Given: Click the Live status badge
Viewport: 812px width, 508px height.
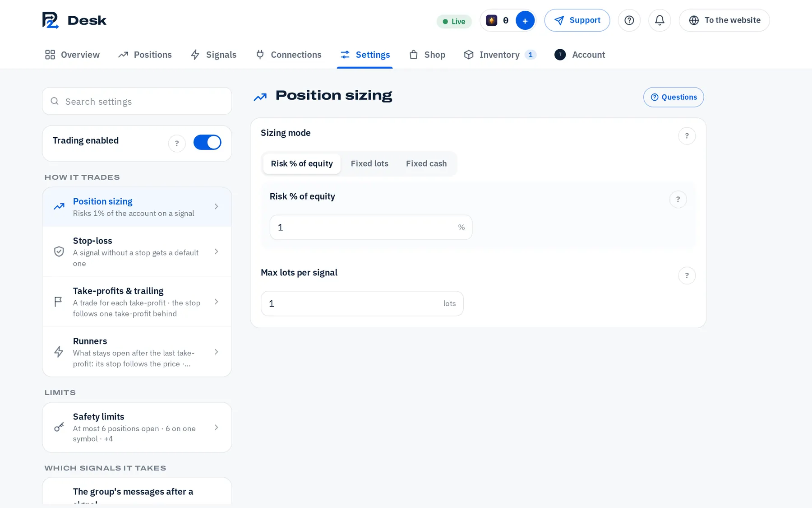Looking at the screenshot, I should click(454, 21).
